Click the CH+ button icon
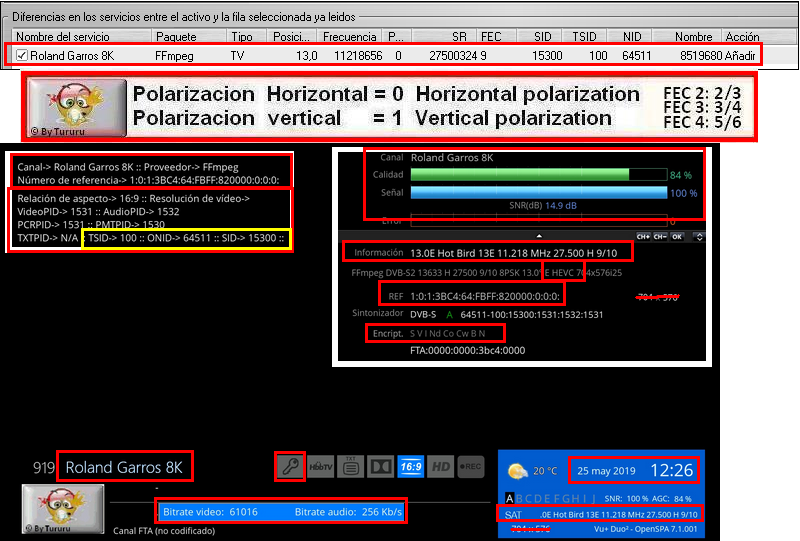The width and height of the screenshot is (800, 541). click(643, 237)
